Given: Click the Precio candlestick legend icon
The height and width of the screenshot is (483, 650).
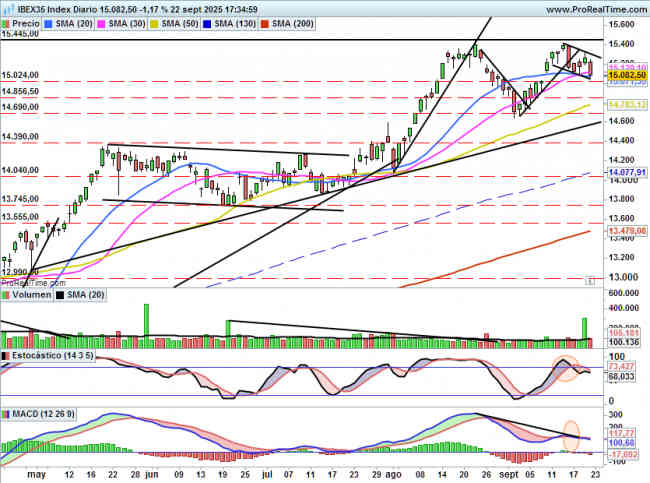Looking at the screenshot, I should (6, 24).
